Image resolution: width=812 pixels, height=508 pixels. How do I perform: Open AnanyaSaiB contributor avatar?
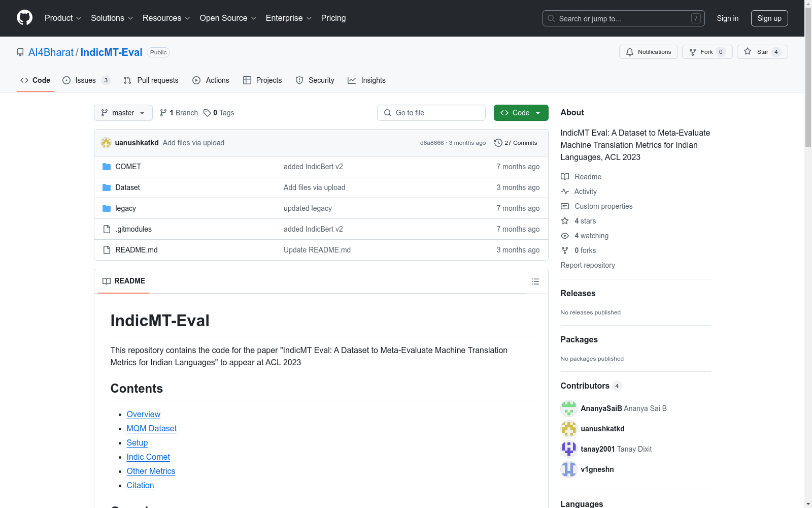[569, 408]
